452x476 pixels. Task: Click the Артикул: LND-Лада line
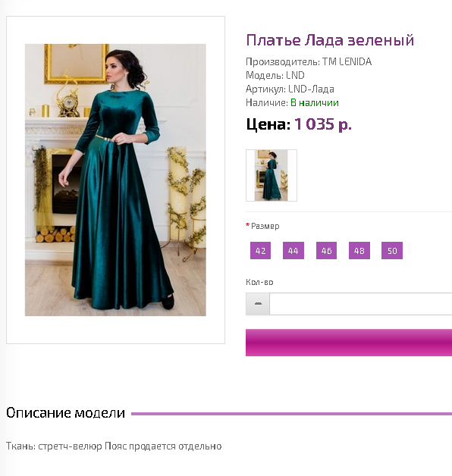coord(290,89)
